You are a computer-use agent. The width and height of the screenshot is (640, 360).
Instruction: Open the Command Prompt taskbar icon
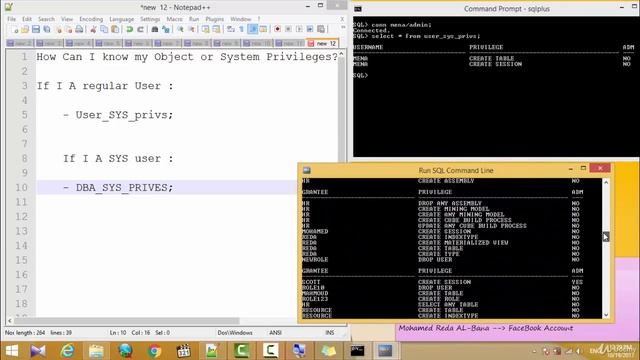pyautogui.click(x=357, y=351)
